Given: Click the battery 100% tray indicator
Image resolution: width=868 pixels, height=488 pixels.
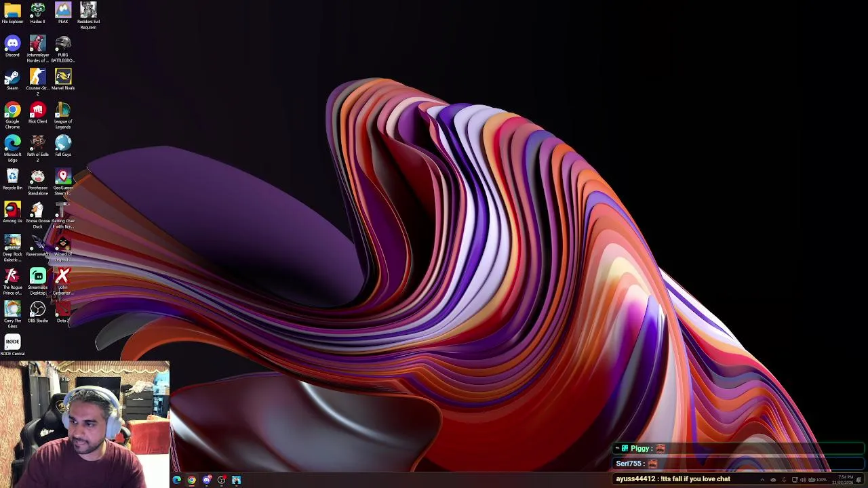Looking at the screenshot, I should pos(817,480).
